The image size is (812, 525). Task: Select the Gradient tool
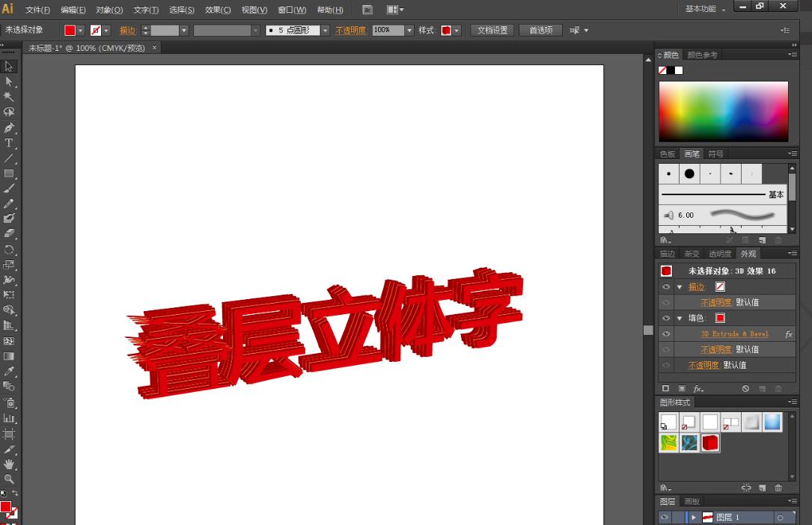(9, 357)
